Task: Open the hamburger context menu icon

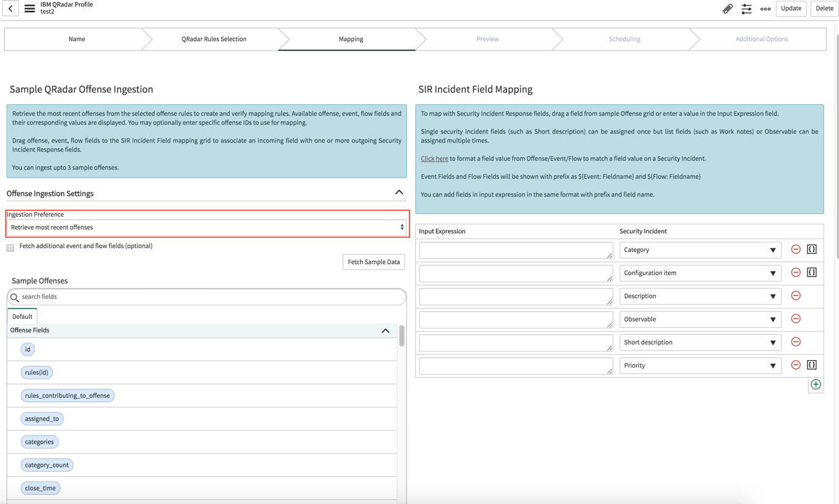Action: [x=30, y=8]
